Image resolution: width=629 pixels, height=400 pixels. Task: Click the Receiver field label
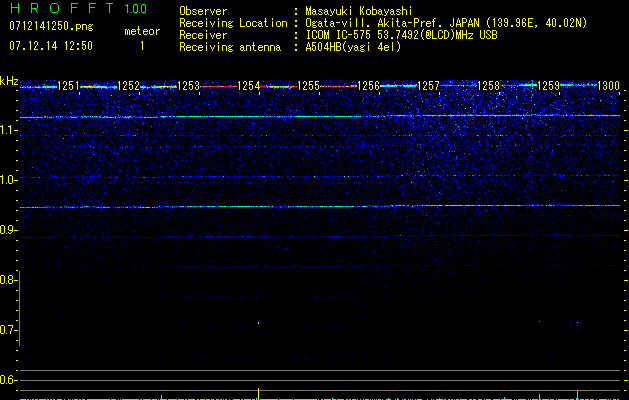pos(203,35)
